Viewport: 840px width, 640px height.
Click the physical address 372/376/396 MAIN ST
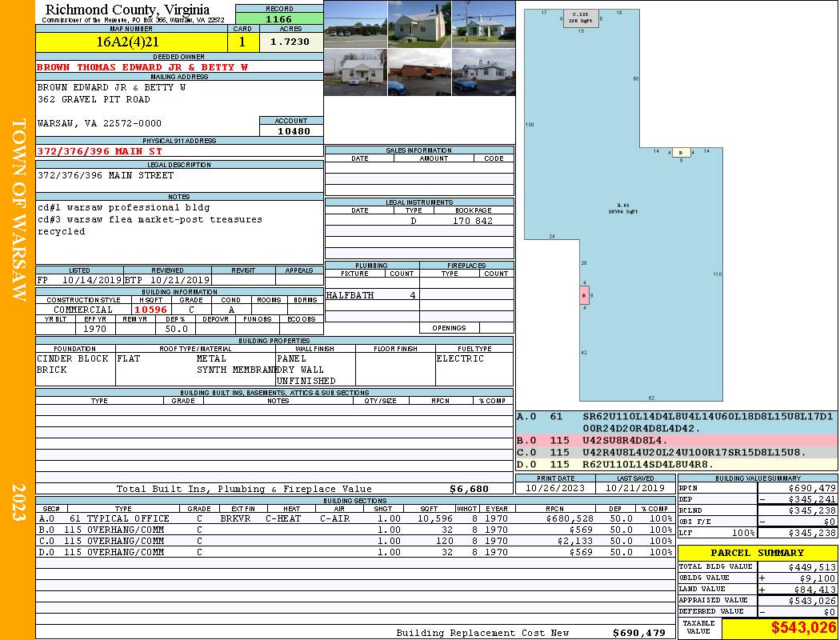pos(99,151)
